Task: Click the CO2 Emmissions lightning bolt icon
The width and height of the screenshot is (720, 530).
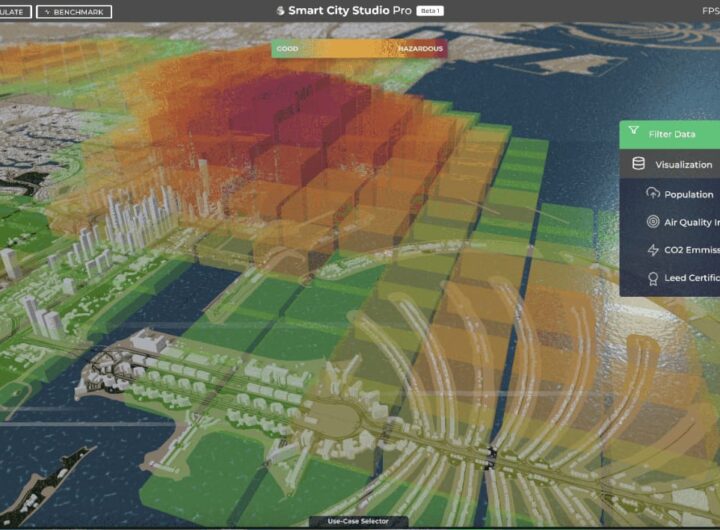Action: (652, 250)
